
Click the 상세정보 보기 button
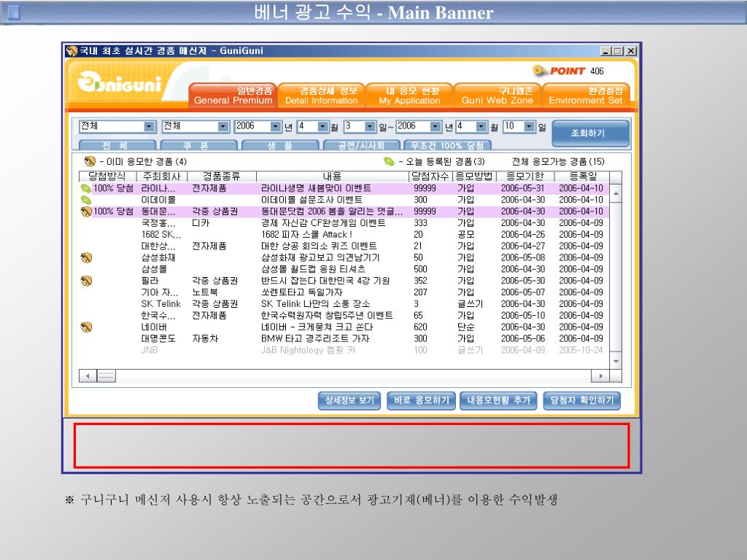[349, 400]
